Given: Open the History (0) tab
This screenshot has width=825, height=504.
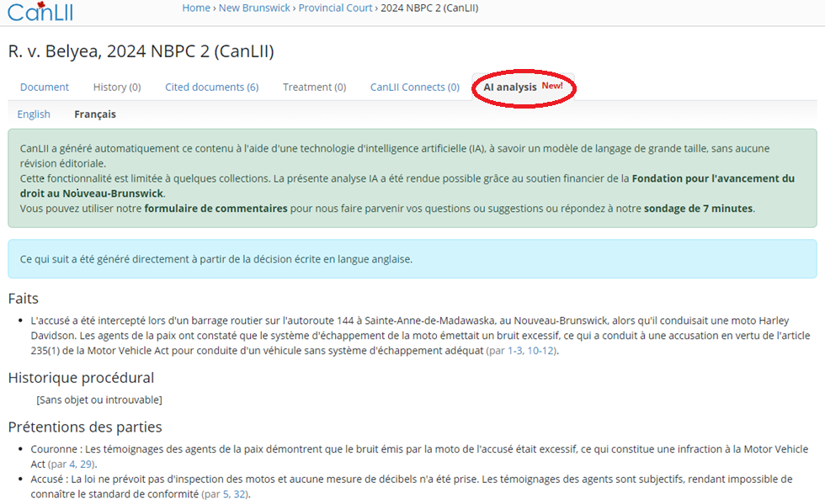Looking at the screenshot, I should (x=117, y=87).
